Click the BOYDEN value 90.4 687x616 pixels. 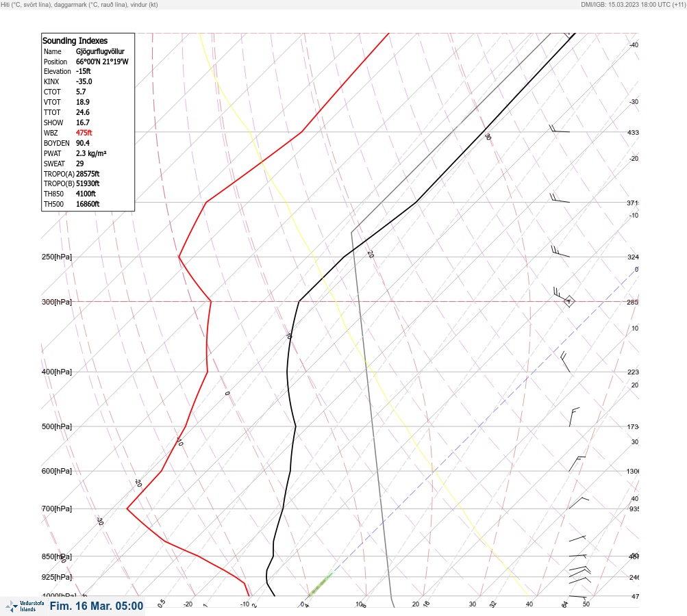click(x=83, y=143)
